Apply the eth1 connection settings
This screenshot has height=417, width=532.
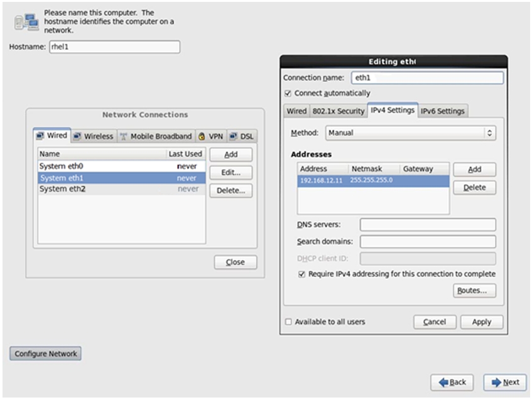tap(482, 322)
